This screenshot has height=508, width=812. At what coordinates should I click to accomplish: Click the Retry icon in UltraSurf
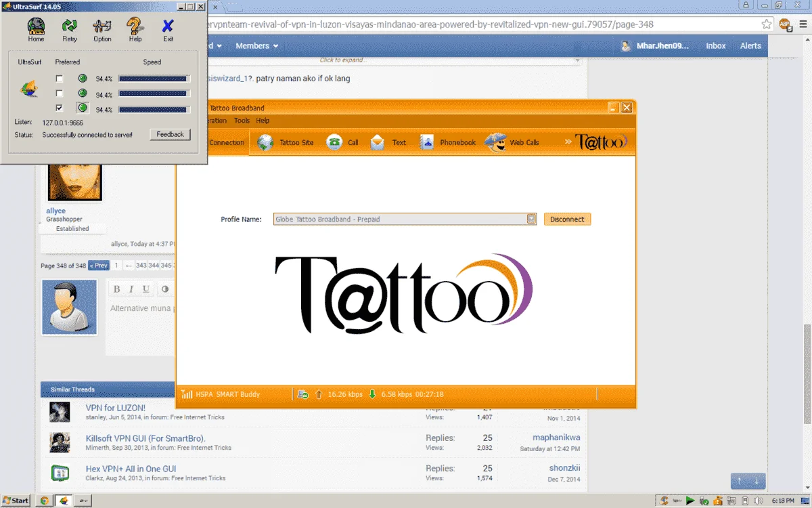coord(70,30)
